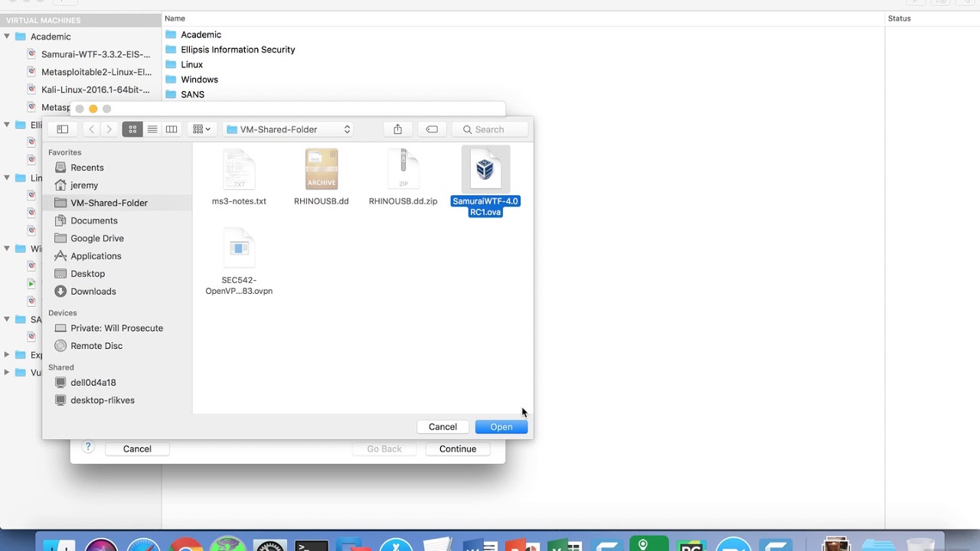Select the RHINOUSB.dd archive file

[x=322, y=178]
